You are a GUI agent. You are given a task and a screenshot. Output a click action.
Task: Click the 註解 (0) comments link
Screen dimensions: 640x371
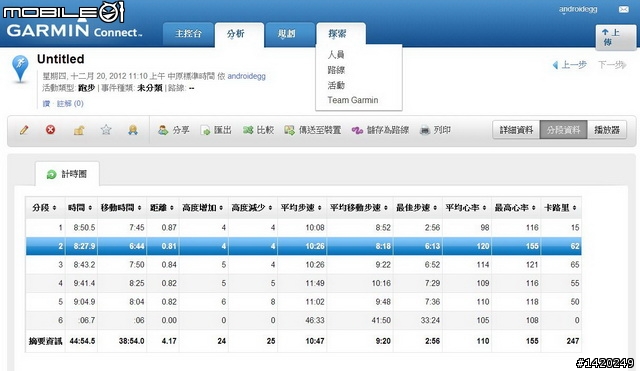(x=70, y=103)
